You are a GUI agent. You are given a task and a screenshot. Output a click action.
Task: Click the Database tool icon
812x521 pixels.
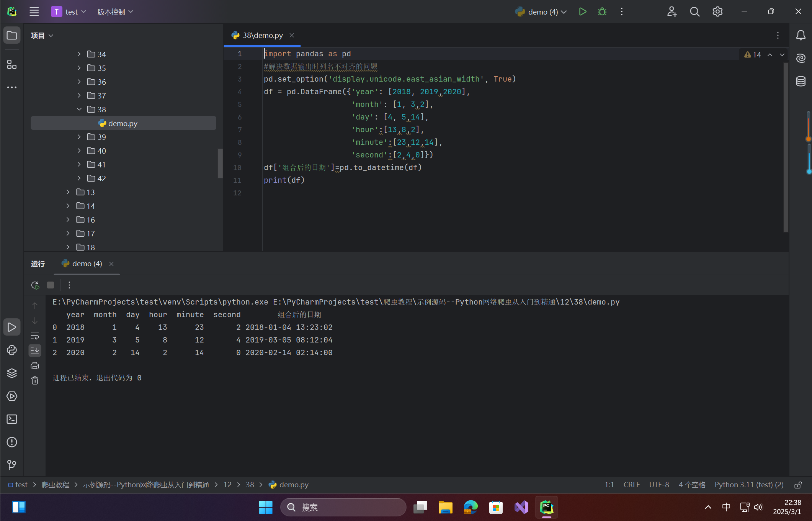(801, 81)
